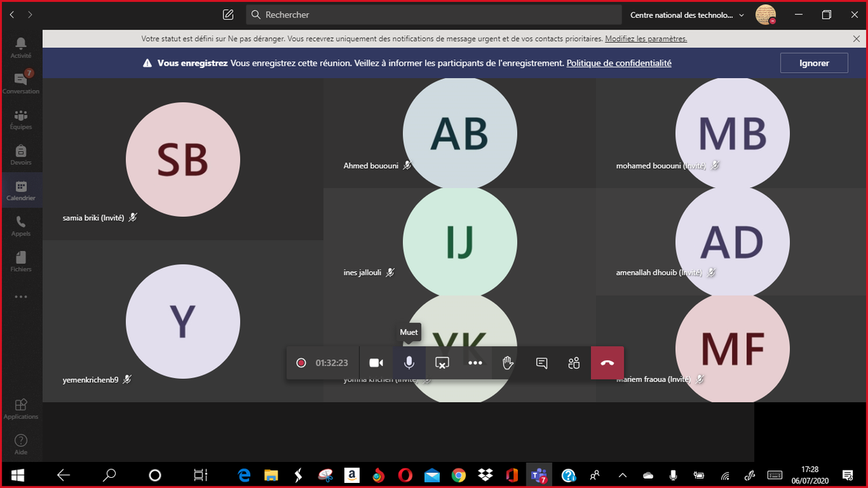Show the meeting conversation panel
Image resolution: width=868 pixels, height=488 pixels.
pos(541,363)
